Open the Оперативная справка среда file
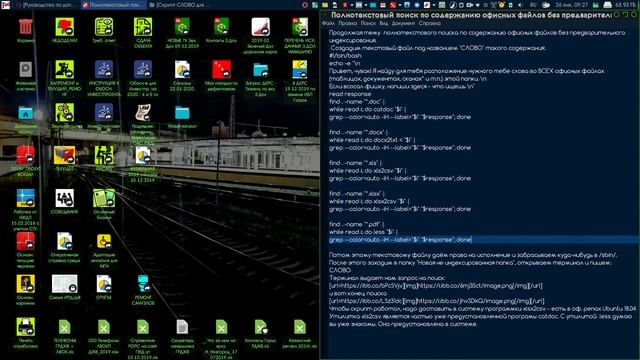640x360 pixels. (x=64, y=241)
